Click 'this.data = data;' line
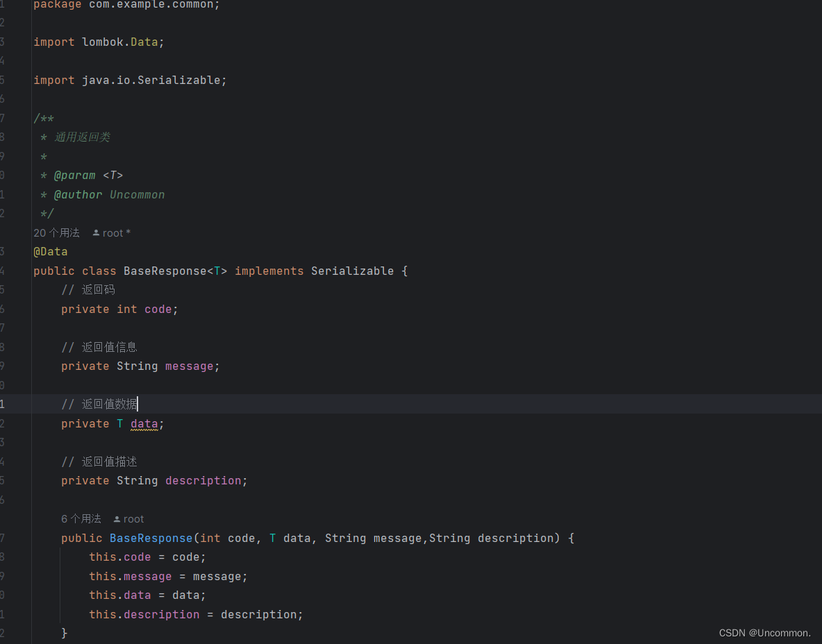Screen dimensions: 822x644 click(147, 595)
